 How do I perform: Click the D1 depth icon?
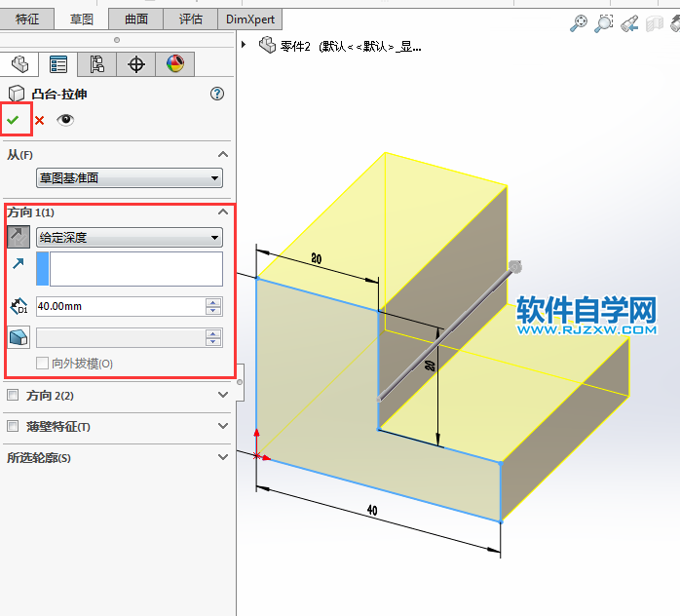(x=19, y=306)
